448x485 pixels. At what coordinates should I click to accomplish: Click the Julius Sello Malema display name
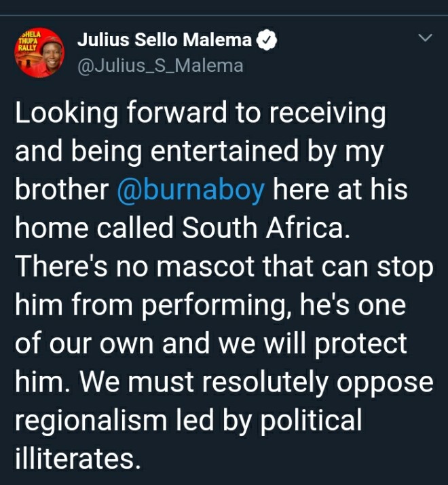pyautogui.click(x=165, y=40)
